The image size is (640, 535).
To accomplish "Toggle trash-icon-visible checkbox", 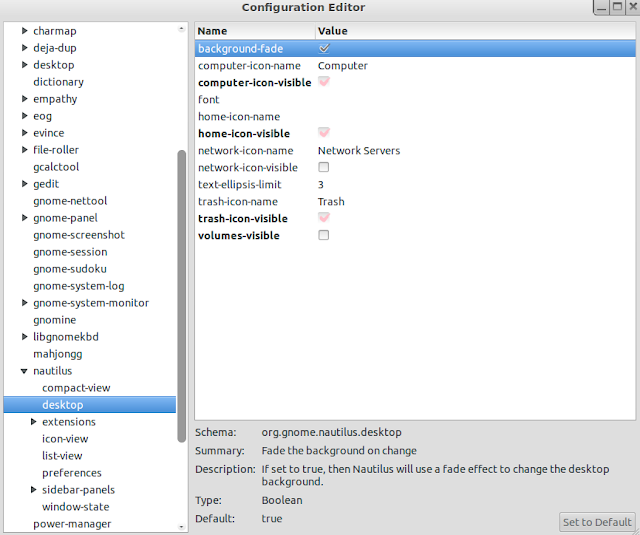I will click(x=324, y=218).
